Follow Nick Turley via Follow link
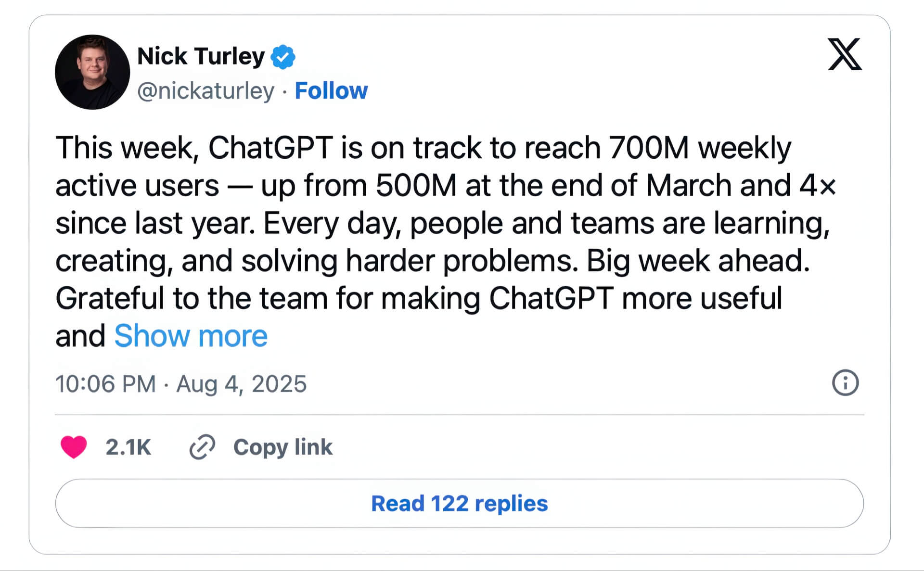Screen dimensions: 924x571 (331, 90)
